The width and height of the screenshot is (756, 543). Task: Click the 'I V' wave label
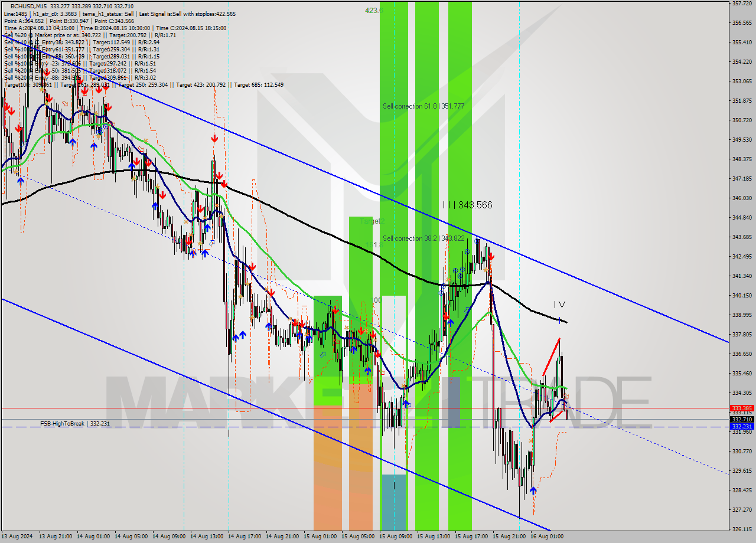pos(559,305)
